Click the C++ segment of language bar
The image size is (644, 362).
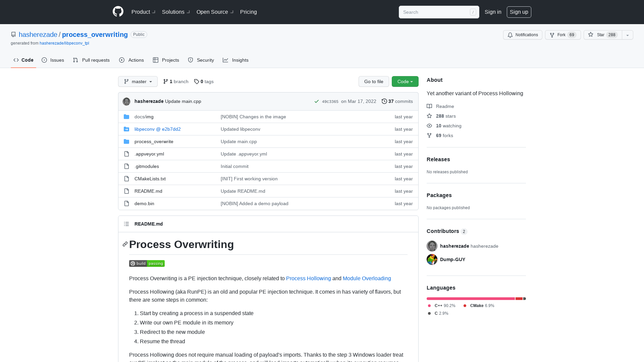(x=471, y=299)
